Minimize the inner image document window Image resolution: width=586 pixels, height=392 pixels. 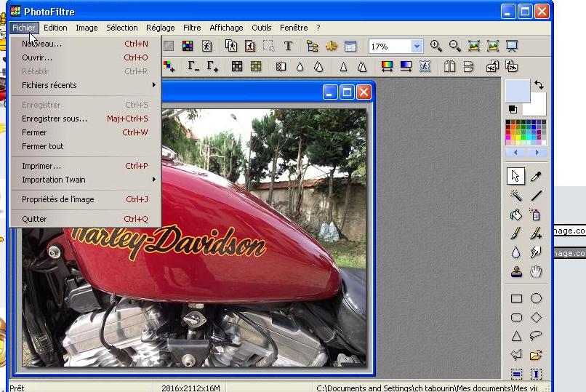(329, 92)
